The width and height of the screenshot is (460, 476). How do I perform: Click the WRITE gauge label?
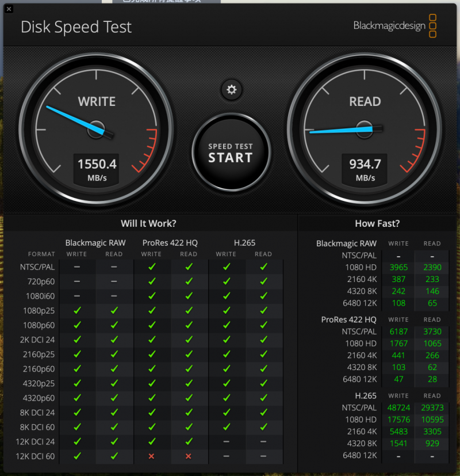[x=97, y=101]
